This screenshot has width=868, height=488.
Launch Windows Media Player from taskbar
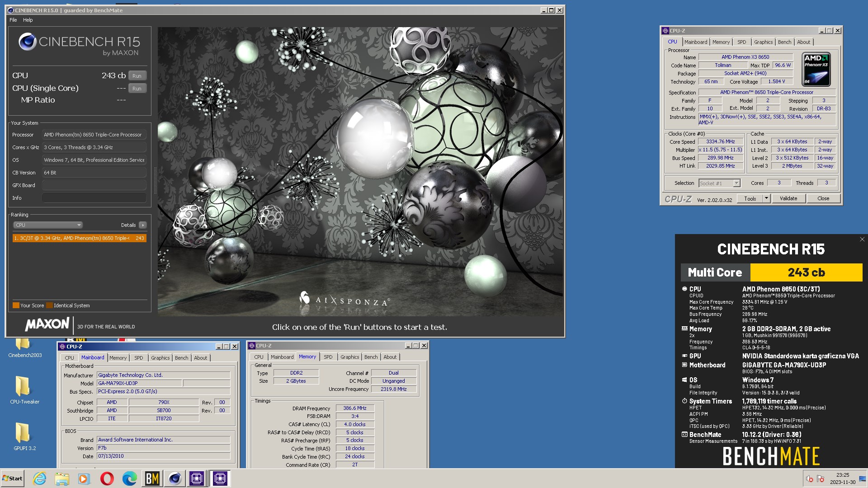pos(84,479)
